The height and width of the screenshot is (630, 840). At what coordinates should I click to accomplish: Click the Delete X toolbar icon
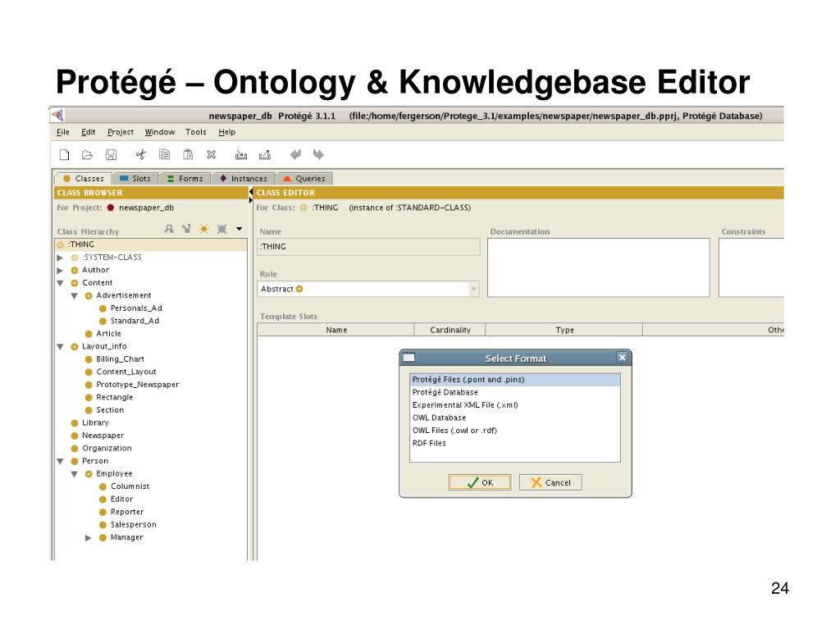click(212, 155)
